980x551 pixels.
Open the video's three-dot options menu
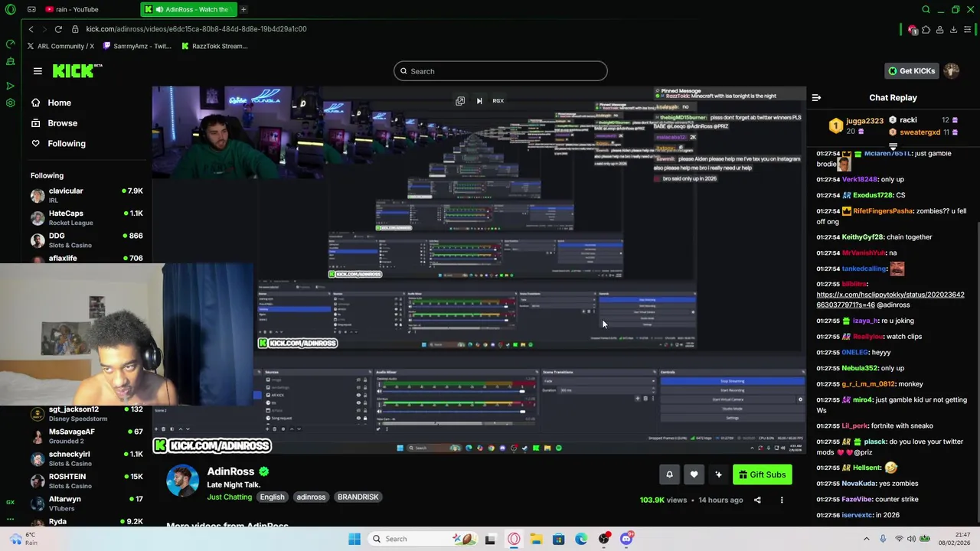(x=782, y=500)
